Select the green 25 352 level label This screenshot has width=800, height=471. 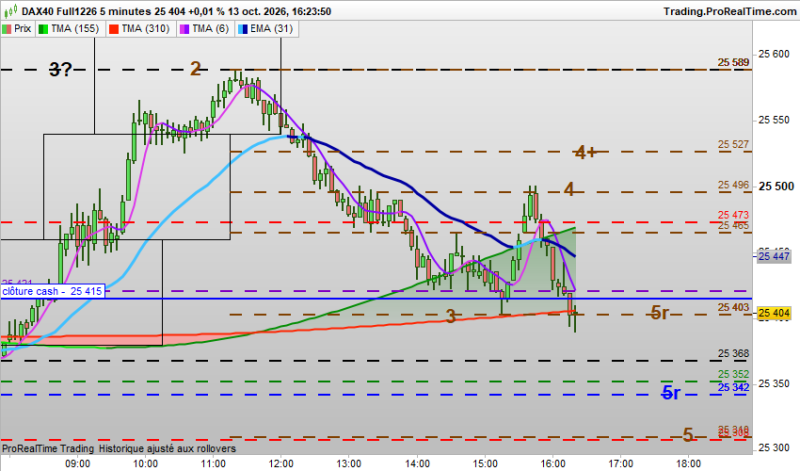pyautogui.click(x=733, y=374)
